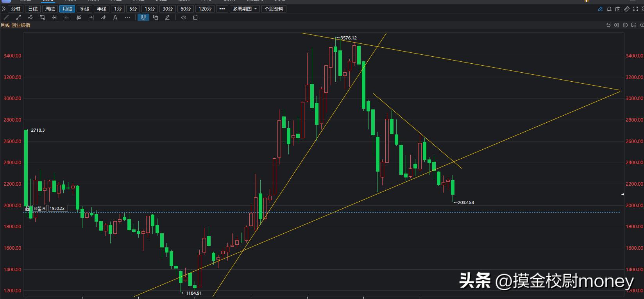Undo the last chart action
644x299 pixels.
(608, 25)
